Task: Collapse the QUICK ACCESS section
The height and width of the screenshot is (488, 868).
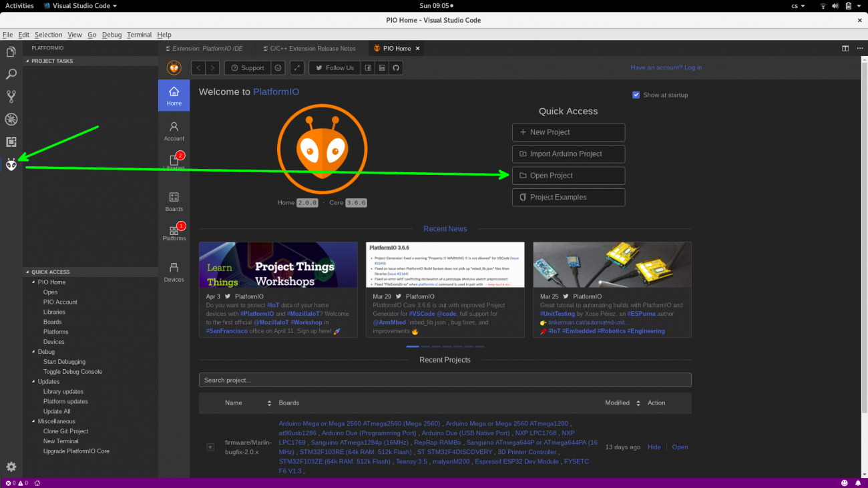Action: click(90, 272)
